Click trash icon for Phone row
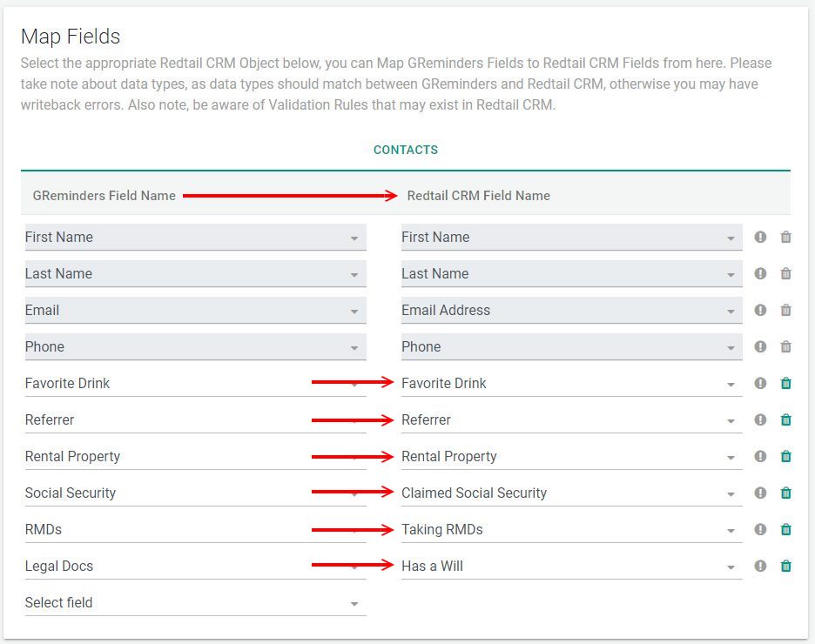This screenshot has width=815, height=644. (786, 346)
